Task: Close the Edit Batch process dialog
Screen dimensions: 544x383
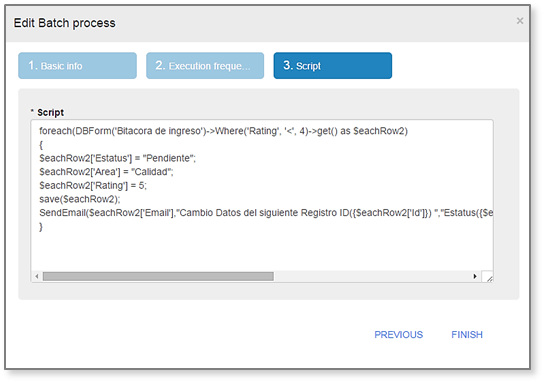Action: point(519,21)
